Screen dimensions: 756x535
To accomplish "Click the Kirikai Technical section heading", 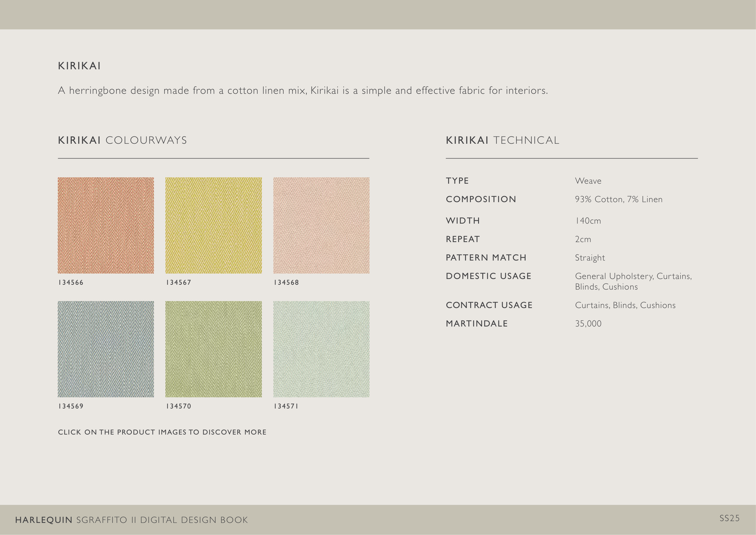I will click(x=503, y=140).
